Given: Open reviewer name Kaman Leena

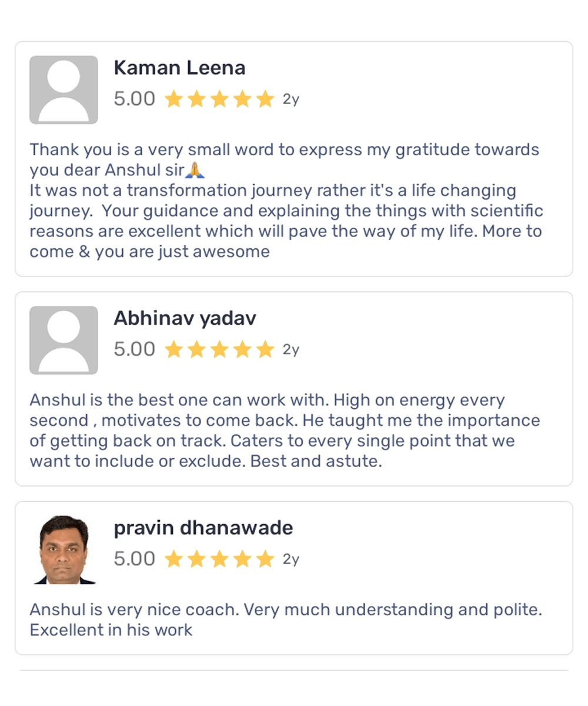Looking at the screenshot, I should click(179, 68).
